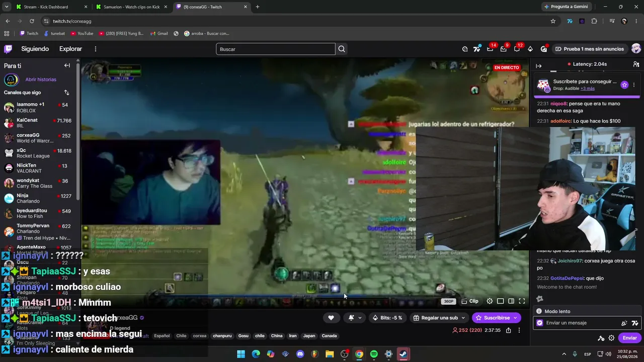The height and width of the screenshot is (362, 644).
Task: Open the YouTube bookmark
Action: click(x=82, y=34)
